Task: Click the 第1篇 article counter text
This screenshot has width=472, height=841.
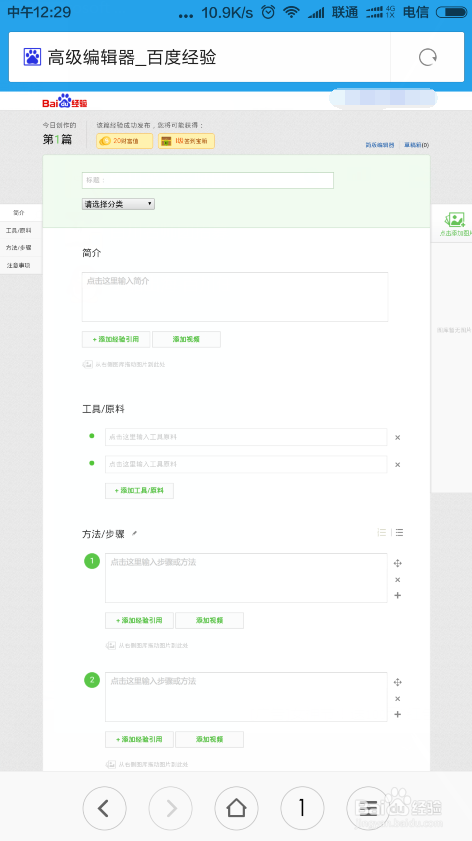Action: [x=57, y=140]
